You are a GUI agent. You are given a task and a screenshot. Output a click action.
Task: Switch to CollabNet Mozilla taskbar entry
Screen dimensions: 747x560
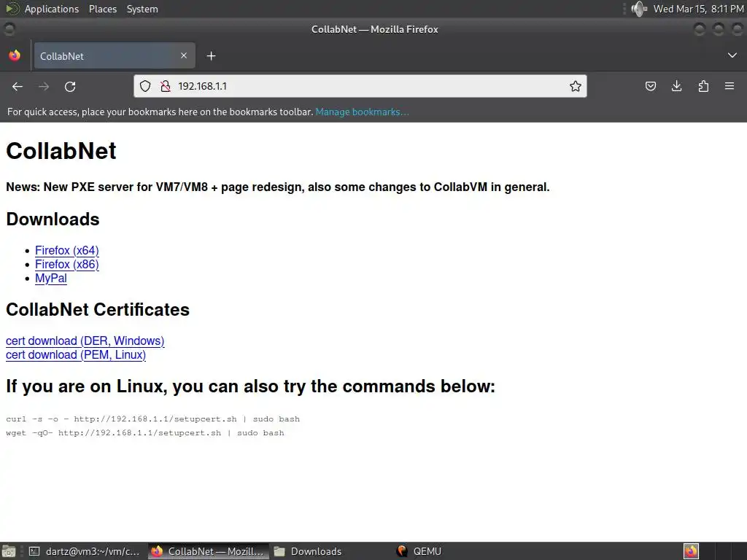208,551
